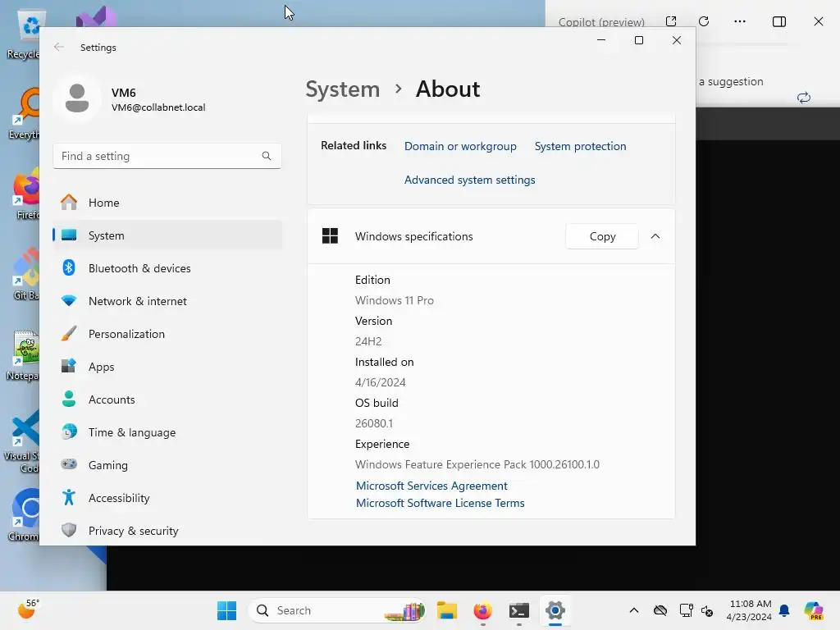
Task: Click the network display tray icon
Action: tap(686, 610)
